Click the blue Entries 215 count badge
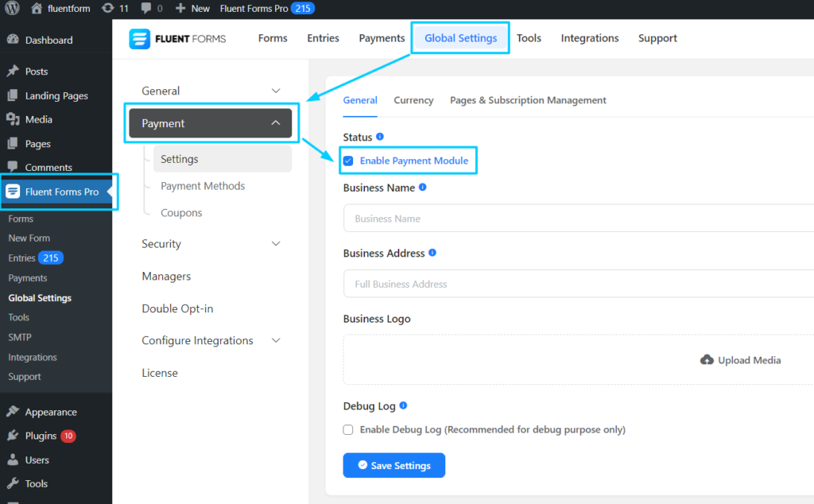The image size is (814, 504). [50, 258]
